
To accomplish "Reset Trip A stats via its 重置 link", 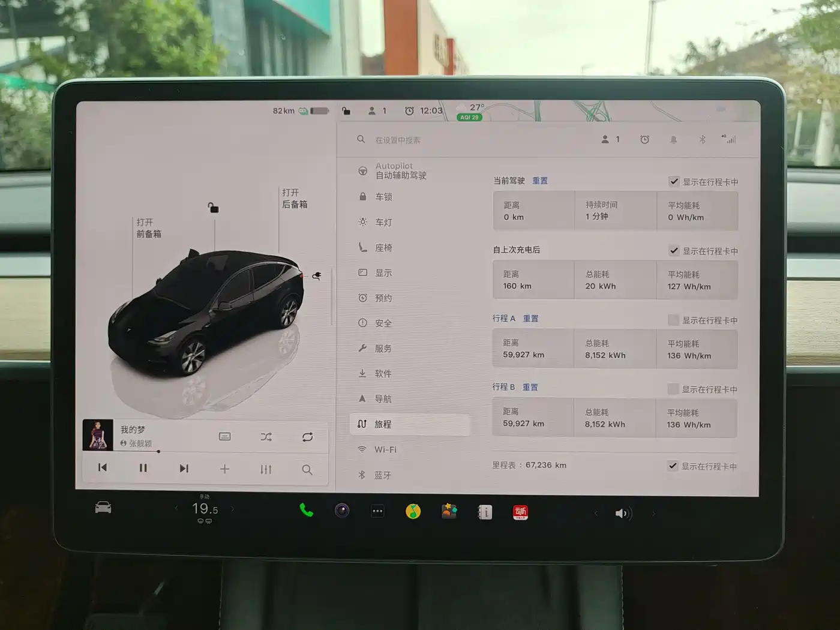I will click(530, 318).
